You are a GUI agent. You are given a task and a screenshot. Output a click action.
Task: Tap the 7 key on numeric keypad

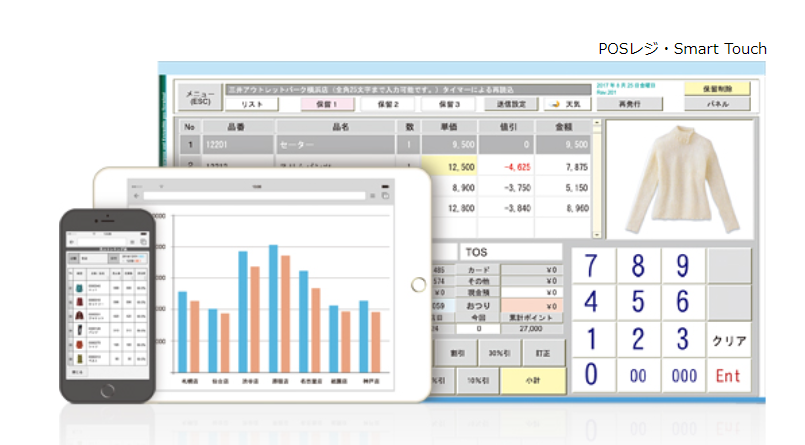coord(592,266)
